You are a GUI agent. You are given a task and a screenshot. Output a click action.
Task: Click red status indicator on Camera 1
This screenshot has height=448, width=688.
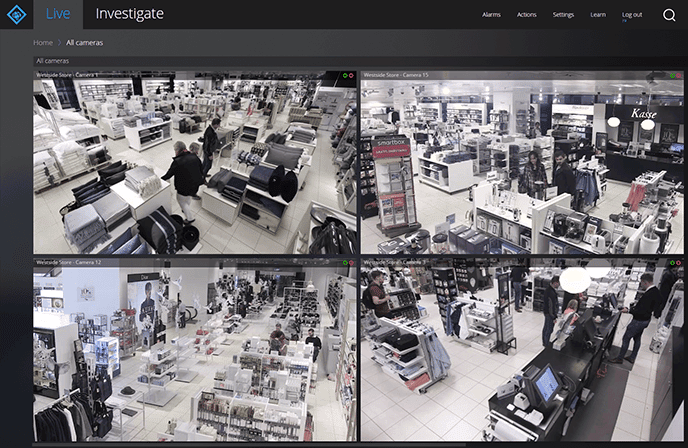351,76
